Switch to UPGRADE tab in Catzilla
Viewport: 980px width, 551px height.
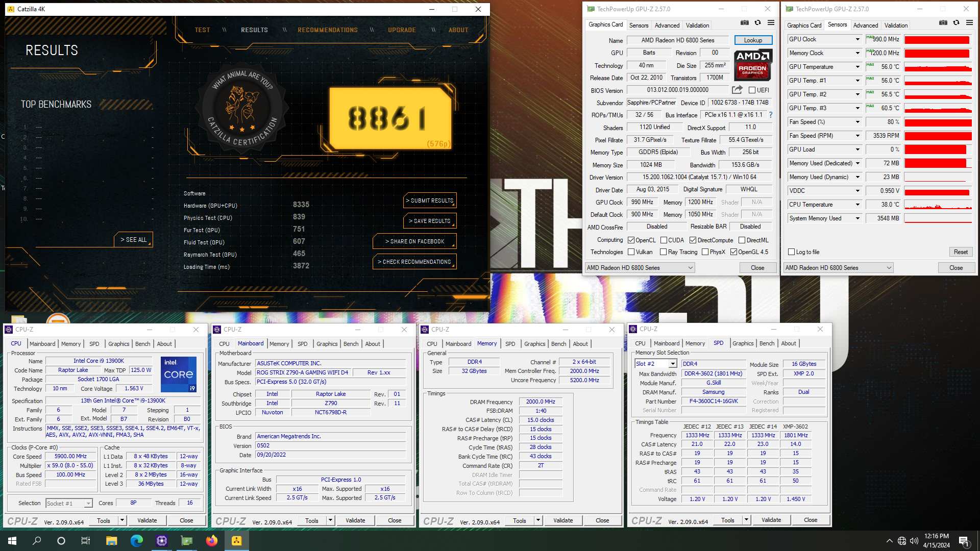(x=402, y=30)
